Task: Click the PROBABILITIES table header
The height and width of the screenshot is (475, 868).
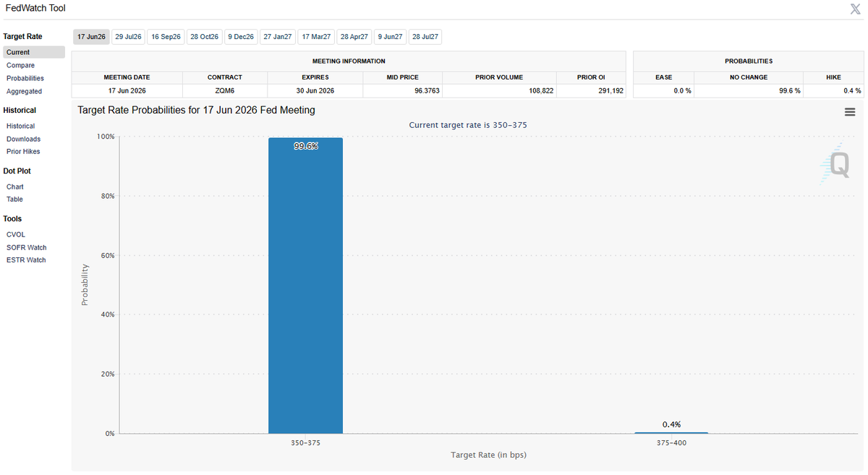Action: [x=749, y=61]
